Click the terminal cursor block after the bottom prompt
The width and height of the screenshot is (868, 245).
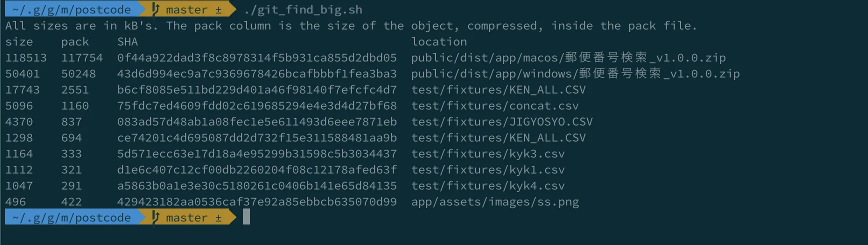246,217
